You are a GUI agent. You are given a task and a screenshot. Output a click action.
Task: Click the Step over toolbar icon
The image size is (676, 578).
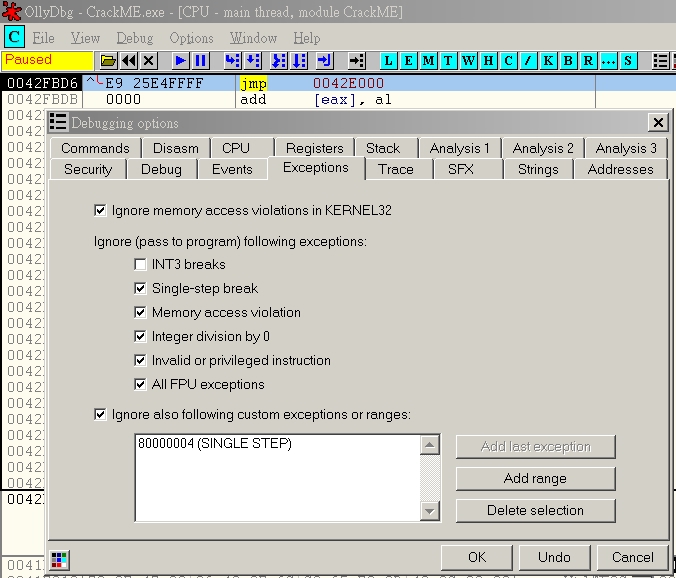point(253,60)
